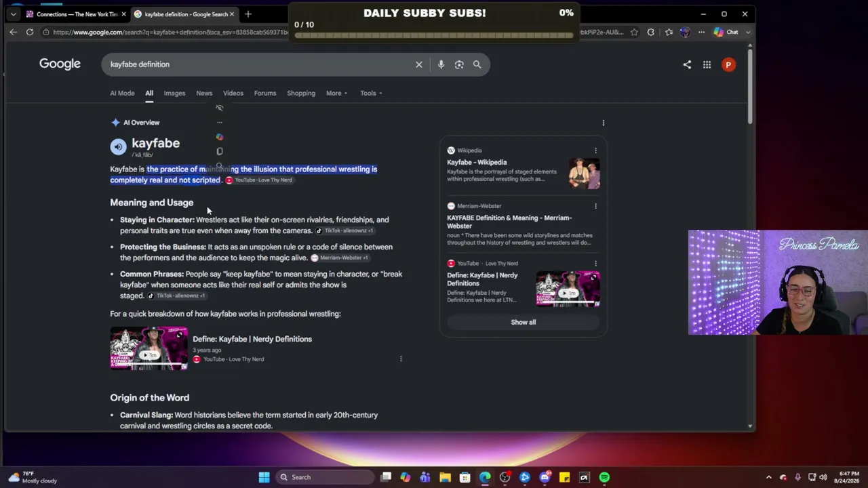Open the Copilot Chat button
Image resolution: width=868 pixels, height=488 pixels.
pyautogui.click(x=726, y=32)
